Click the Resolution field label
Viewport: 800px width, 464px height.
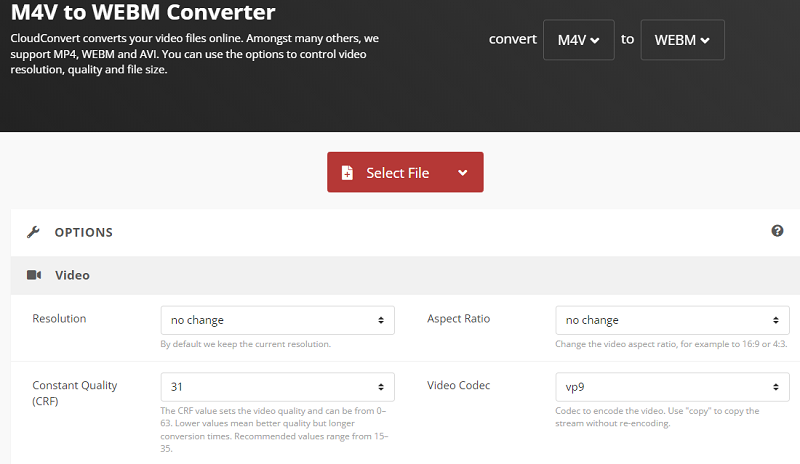59,319
